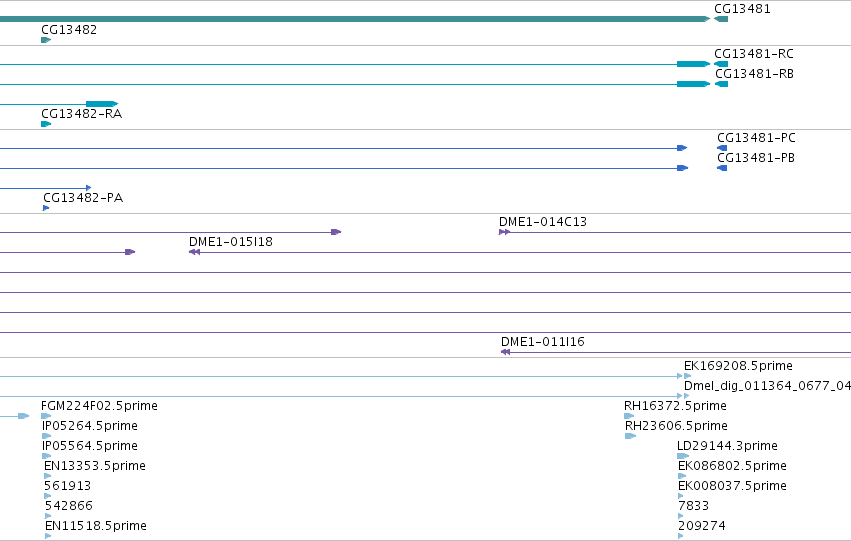Click the CG13482-PA protein label
This screenshot has width=851, height=541.
(x=83, y=198)
